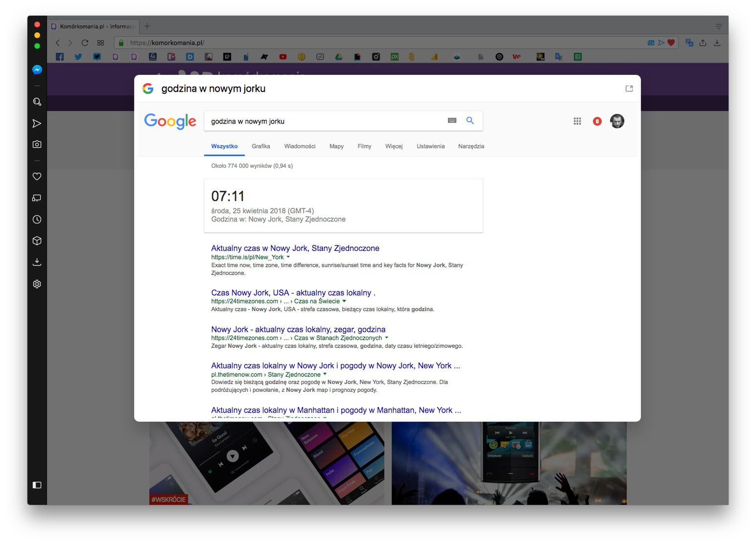This screenshot has width=756, height=544.
Task: Toggle sidebar panel button at bottom
Action: 37,485
